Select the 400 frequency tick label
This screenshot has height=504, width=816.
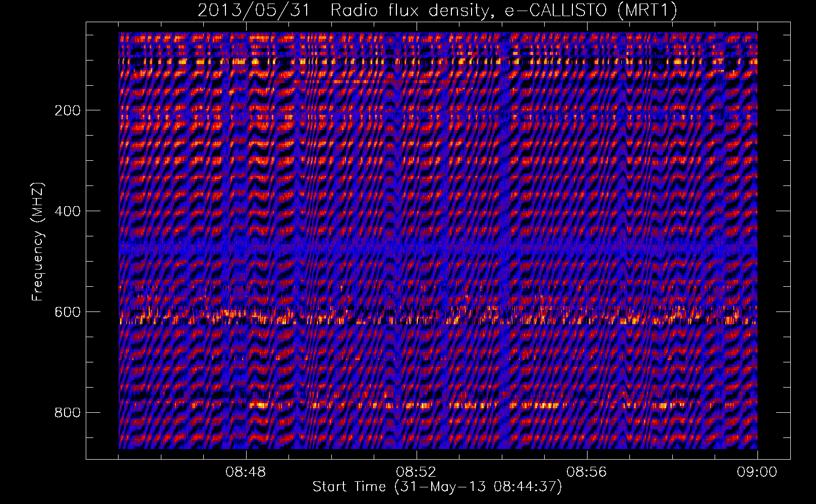(68, 211)
